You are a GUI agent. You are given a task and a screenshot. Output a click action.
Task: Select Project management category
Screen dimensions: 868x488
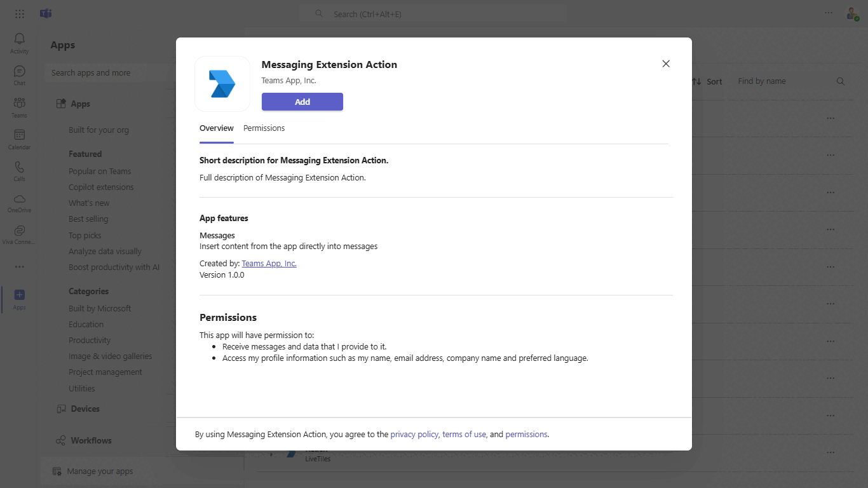[105, 372]
